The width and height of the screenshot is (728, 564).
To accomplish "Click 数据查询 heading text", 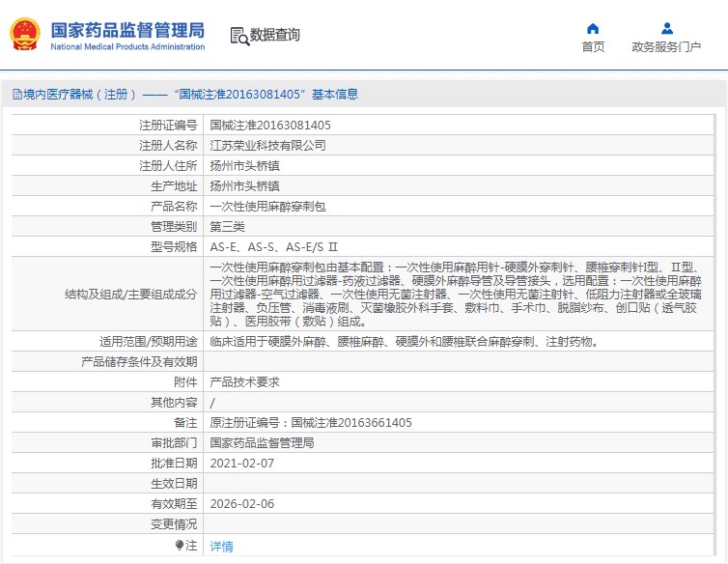I will point(275,35).
